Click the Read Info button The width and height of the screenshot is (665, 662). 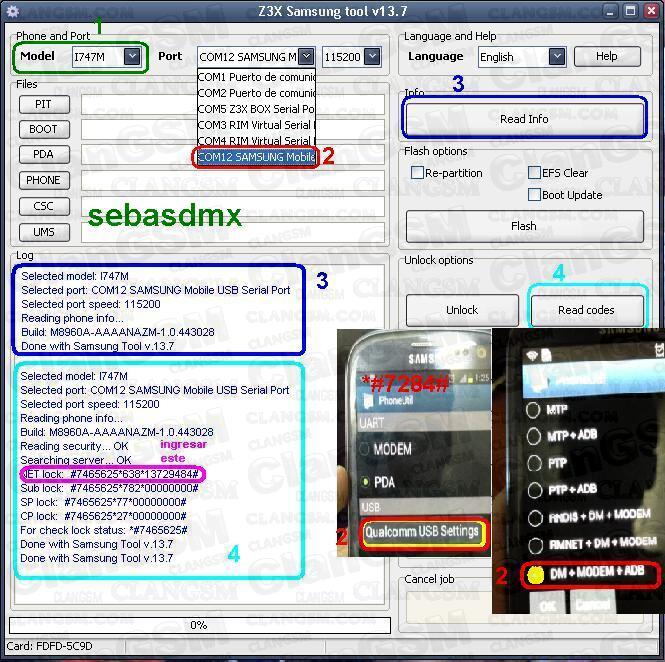(x=524, y=119)
